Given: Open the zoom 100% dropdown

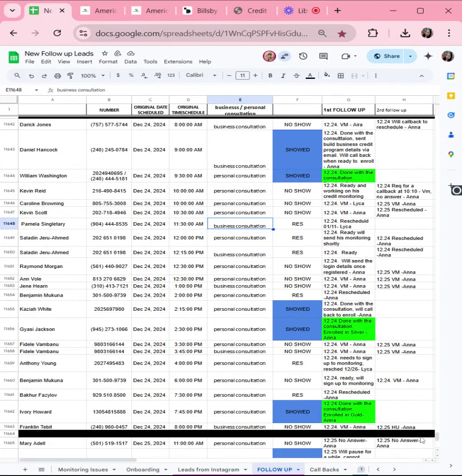Looking at the screenshot, I should pos(92,76).
